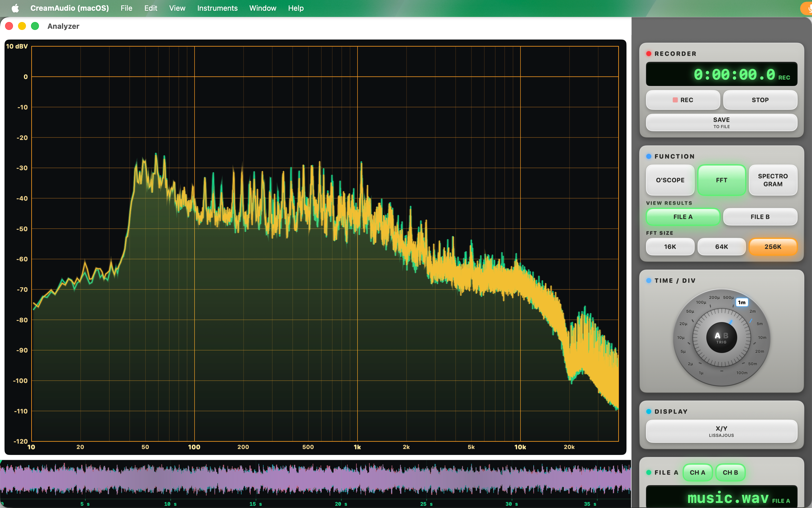Click the A B TRIG knob center
812x508 pixels.
tap(721, 337)
